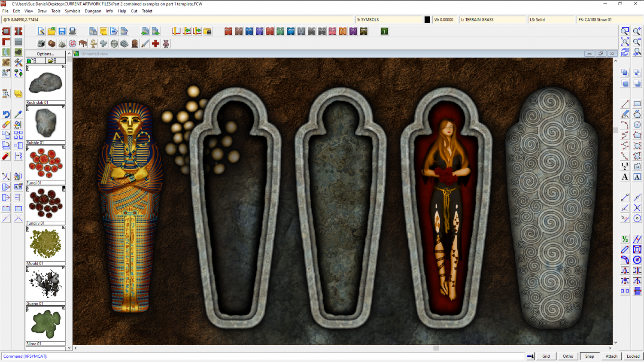Toggle Snap mode
Screen dimensions: 644x362
(590, 356)
